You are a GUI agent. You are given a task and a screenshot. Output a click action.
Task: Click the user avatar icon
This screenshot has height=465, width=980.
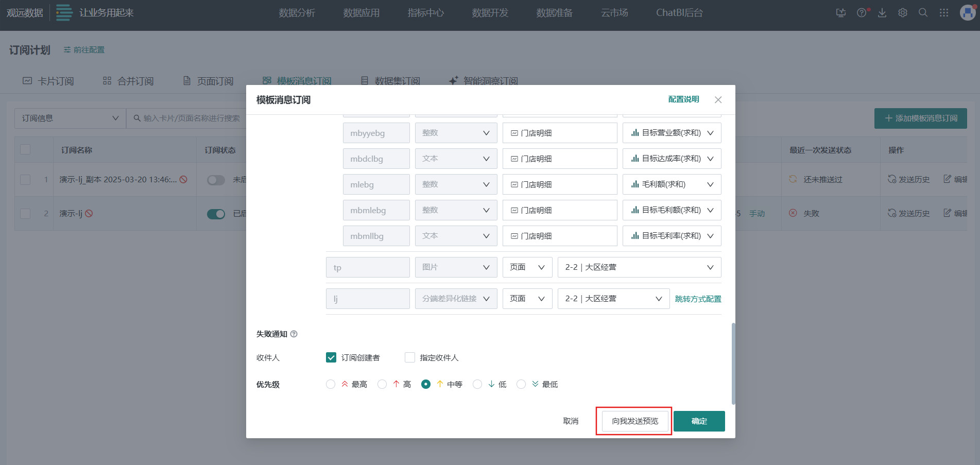coord(967,13)
